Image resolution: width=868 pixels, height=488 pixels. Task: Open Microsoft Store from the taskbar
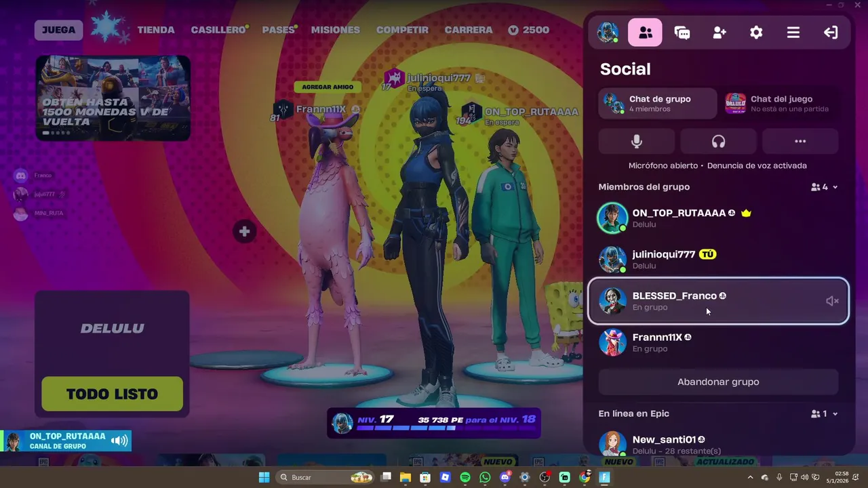pyautogui.click(x=425, y=477)
